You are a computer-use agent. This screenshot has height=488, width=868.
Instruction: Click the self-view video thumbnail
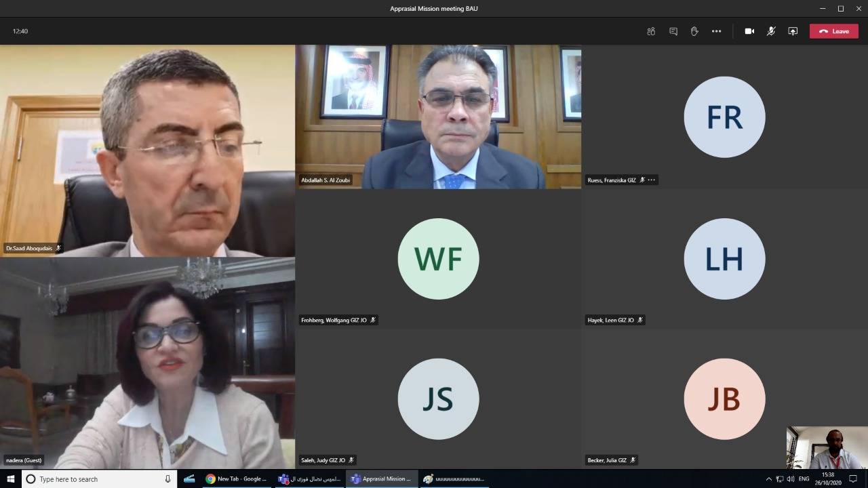pyautogui.click(x=827, y=447)
